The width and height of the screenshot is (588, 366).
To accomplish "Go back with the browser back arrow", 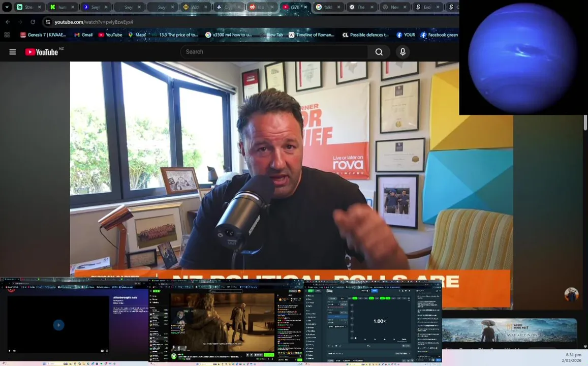I will (8, 22).
